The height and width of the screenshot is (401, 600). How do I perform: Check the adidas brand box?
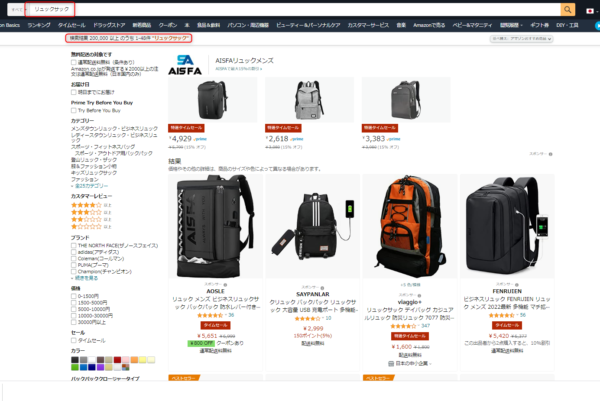[x=73, y=252]
